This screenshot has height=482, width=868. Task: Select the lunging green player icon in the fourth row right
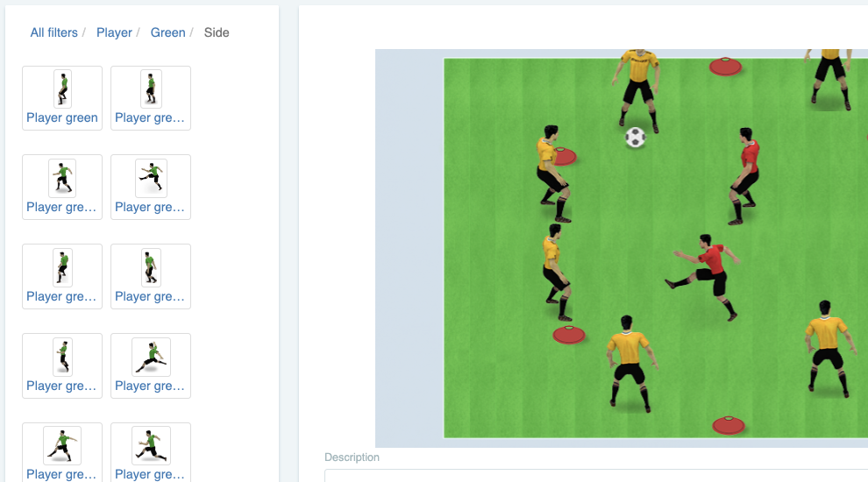[x=151, y=365]
